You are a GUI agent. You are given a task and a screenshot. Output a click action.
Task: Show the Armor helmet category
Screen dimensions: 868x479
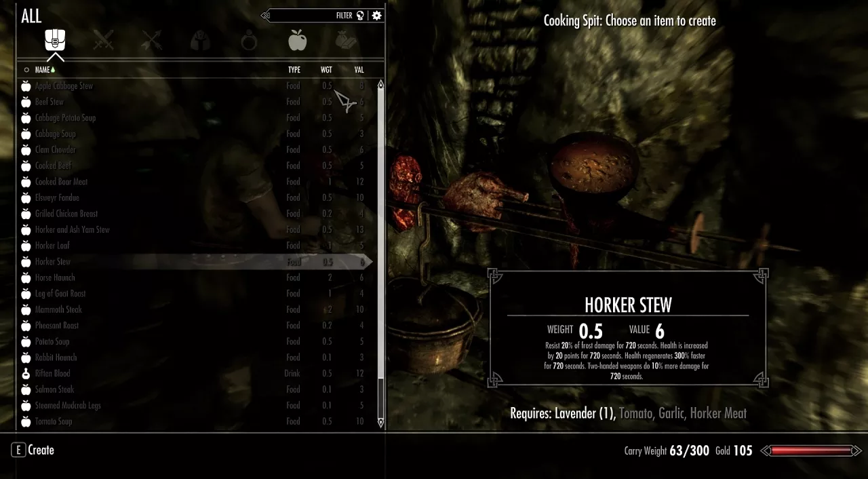pos(200,41)
